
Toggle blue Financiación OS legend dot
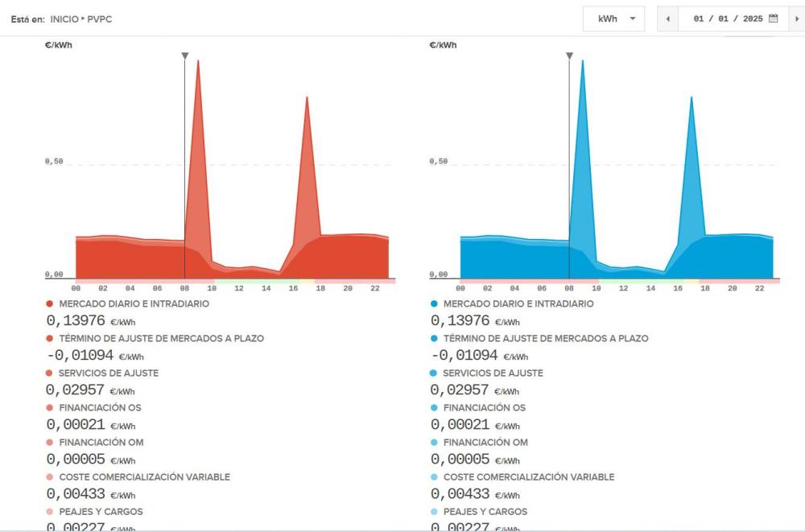[435, 408]
